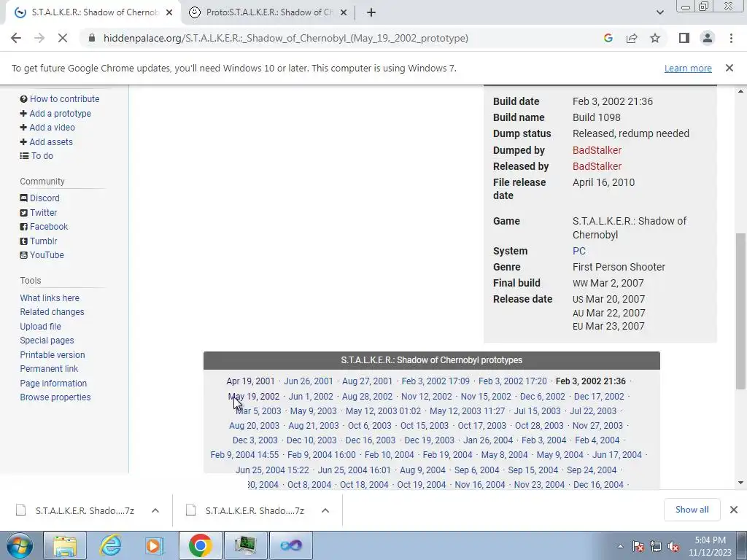Close the S.T.A.L.K.E.R.: Shadow of Chernobyl tab
Viewport: 747px width, 560px height.
coord(169,13)
